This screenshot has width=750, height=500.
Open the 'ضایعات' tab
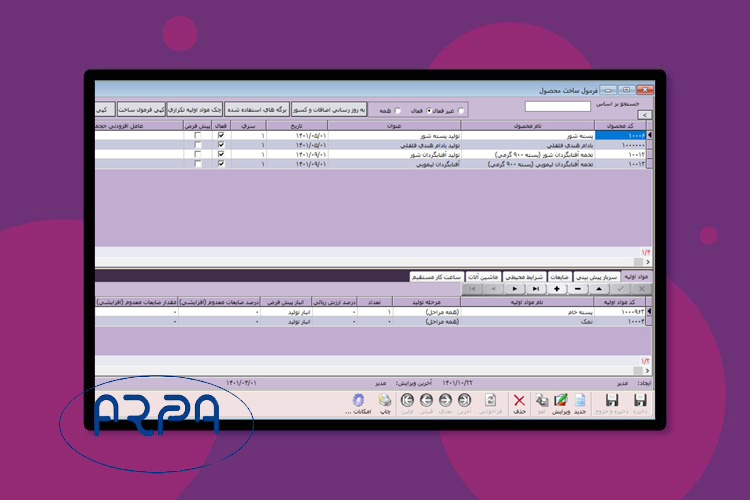point(560,277)
